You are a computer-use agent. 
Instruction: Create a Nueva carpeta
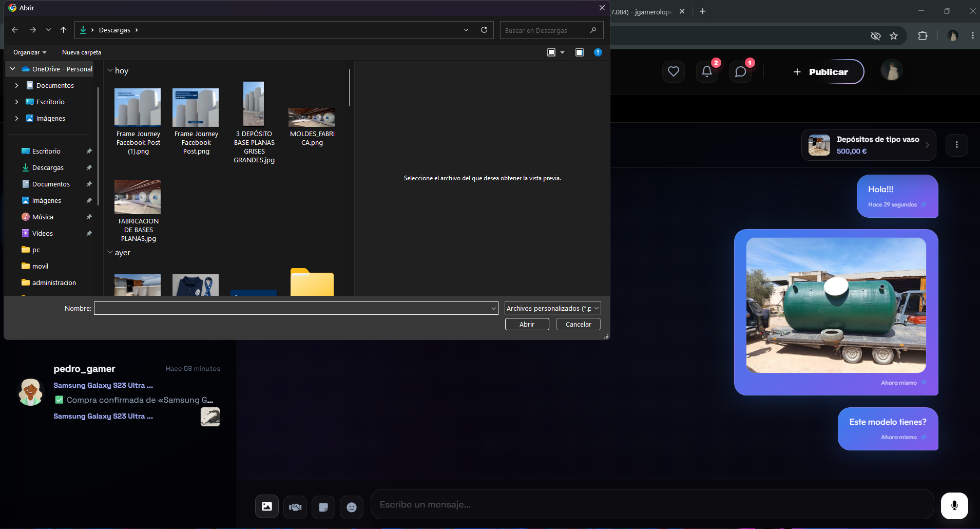(x=82, y=52)
